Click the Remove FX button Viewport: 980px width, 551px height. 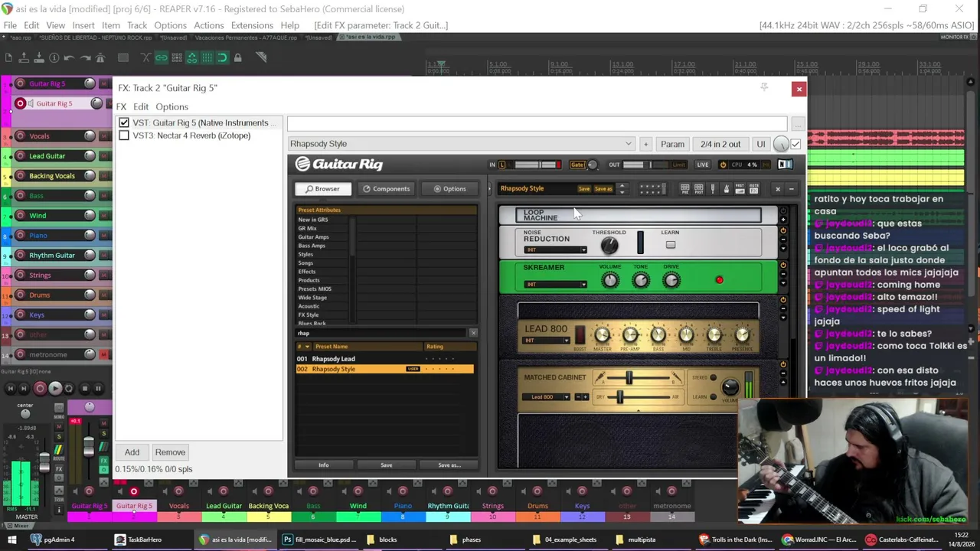170,452
